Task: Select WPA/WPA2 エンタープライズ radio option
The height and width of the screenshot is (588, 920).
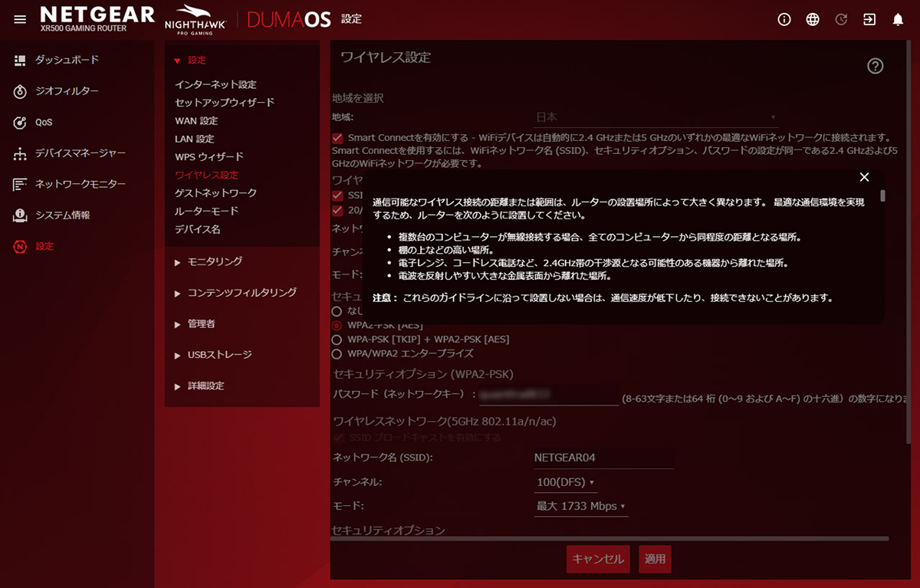Action: pos(337,354)
